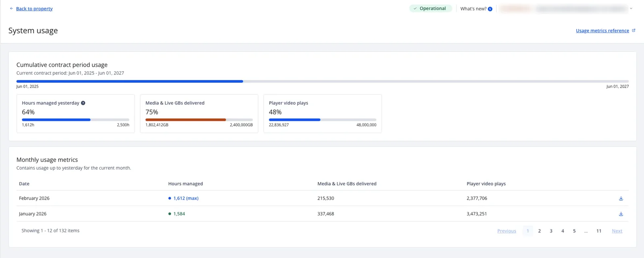The width and height of the screenshot is (644, 258).
Task: Jump to last page 11
Action: (599, 231)
